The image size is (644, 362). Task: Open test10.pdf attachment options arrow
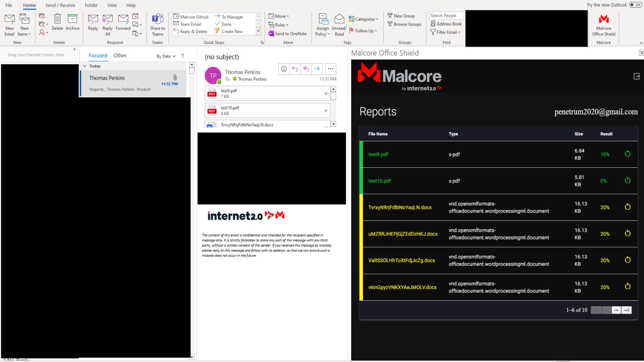[326, 111]
